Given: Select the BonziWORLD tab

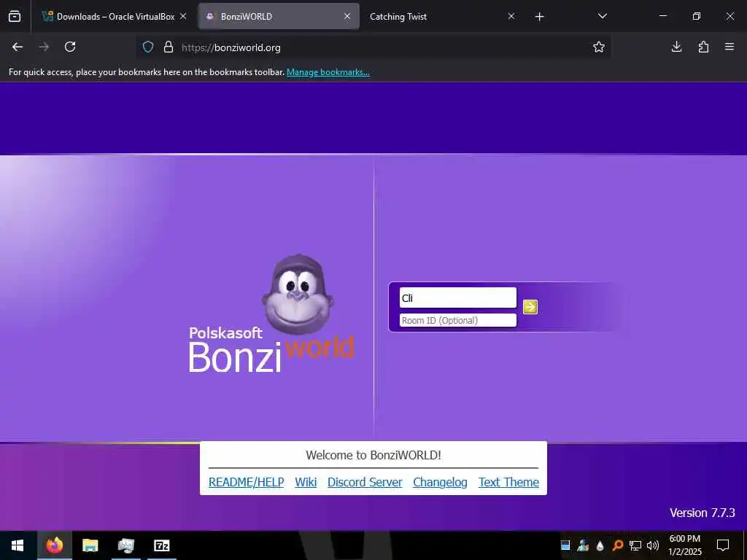Looking at the screenshot, I should tap(279, 16).
